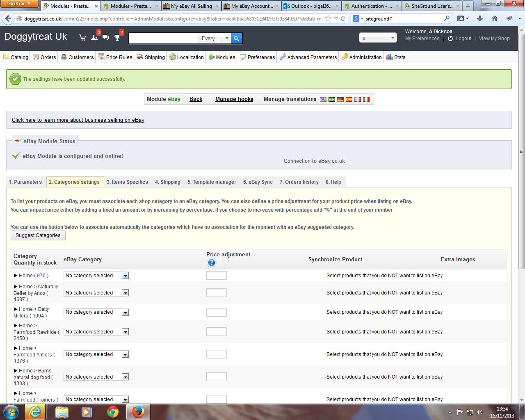Switch to the Outlook browser tab
The width and height of the screenshot is (525, 420).
pos(312,6)
